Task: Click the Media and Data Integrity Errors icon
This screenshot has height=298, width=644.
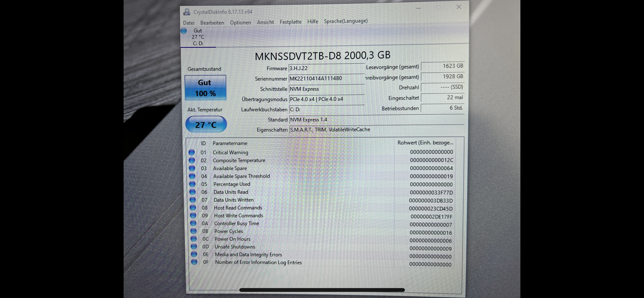Action: (x=194, y=254)
